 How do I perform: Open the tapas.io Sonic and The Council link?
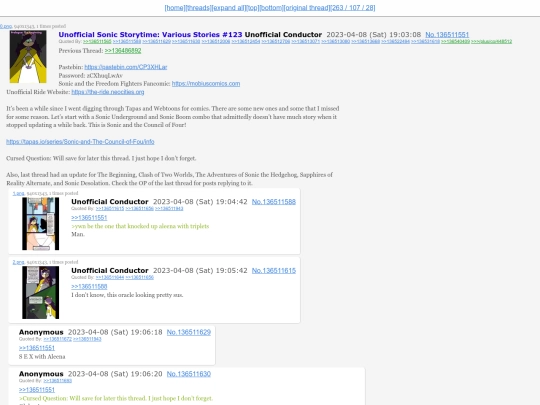pos(80,142)
